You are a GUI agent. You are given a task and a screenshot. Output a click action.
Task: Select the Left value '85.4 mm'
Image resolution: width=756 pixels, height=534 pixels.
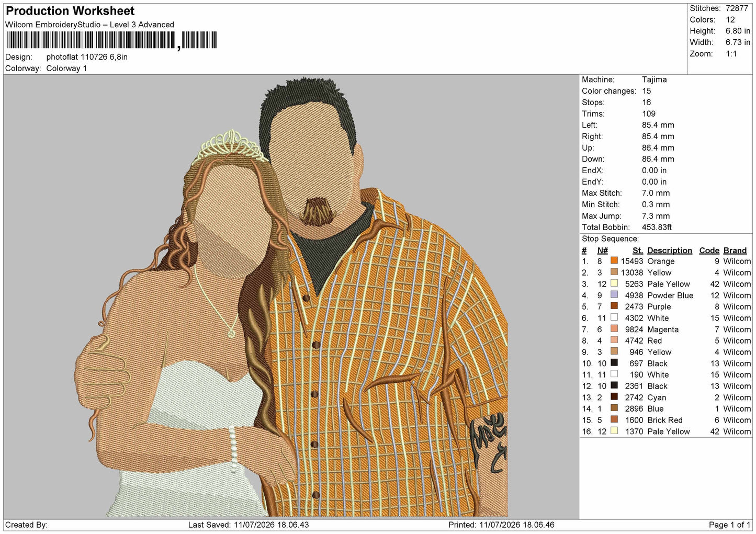(658, 125)
